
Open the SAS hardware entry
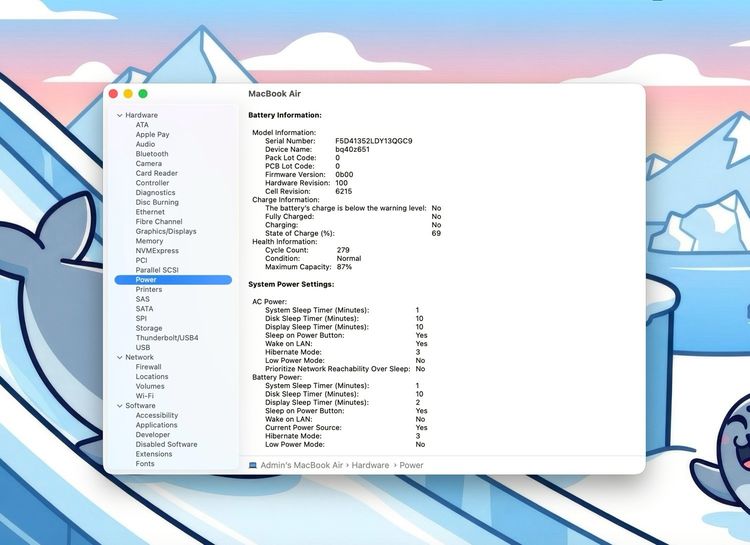tap(142, 299)
